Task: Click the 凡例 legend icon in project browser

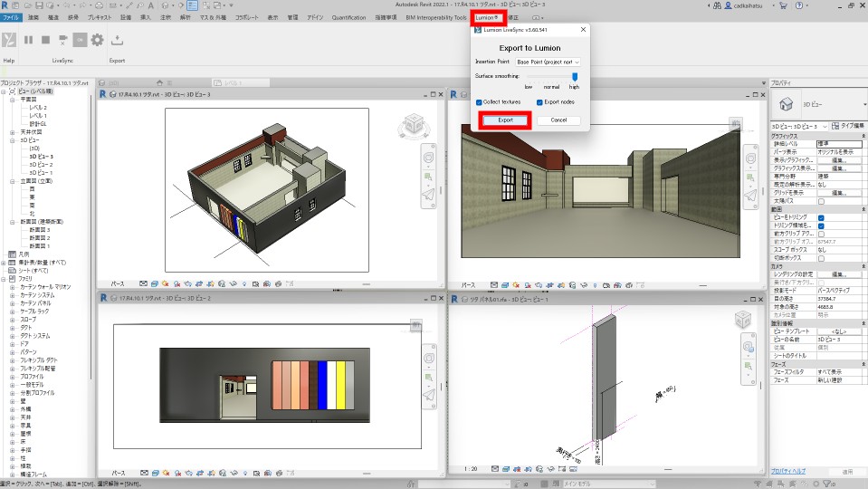Action: coord(12,254)
